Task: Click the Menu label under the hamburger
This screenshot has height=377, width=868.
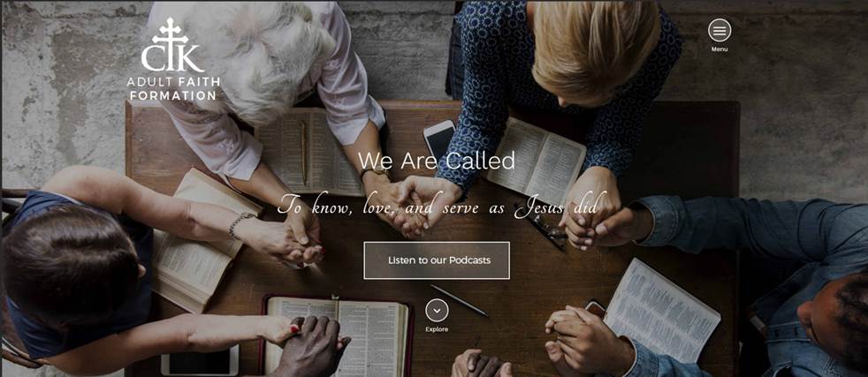Action: point(720,49)
